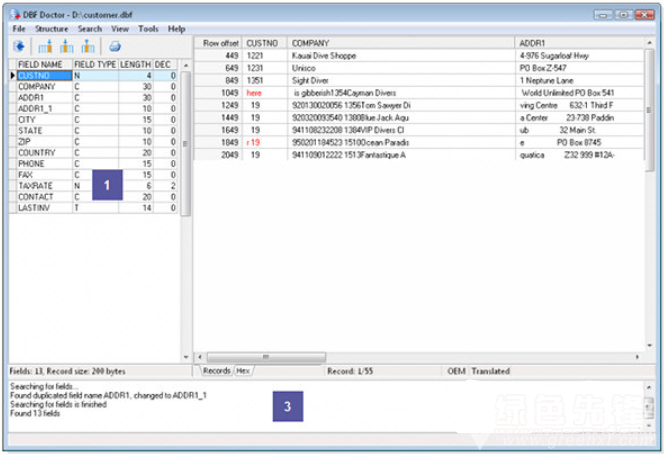This screenshot has width=664, height=454.
Task: Switch to the Hex tab
Action: [x=245, y=370]
